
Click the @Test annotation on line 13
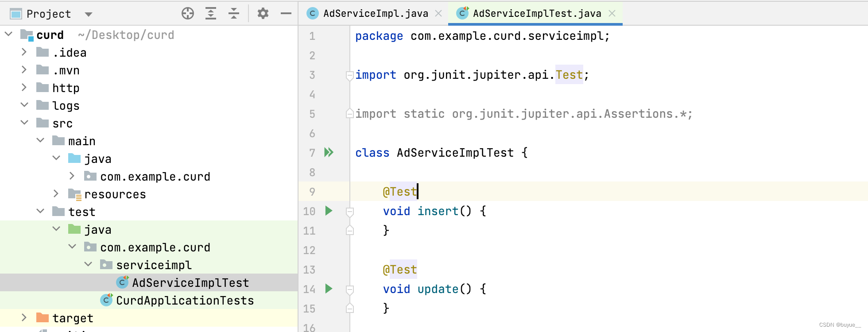tap(400, 270)
